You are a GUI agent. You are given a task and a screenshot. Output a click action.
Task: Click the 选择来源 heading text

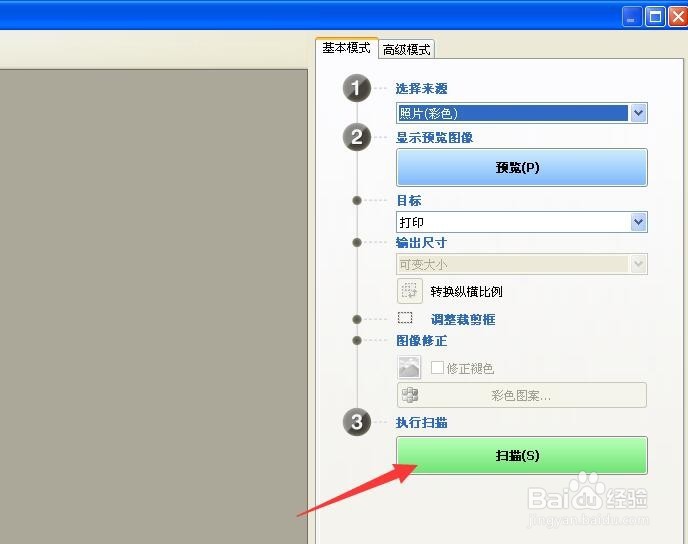point(421,89)
